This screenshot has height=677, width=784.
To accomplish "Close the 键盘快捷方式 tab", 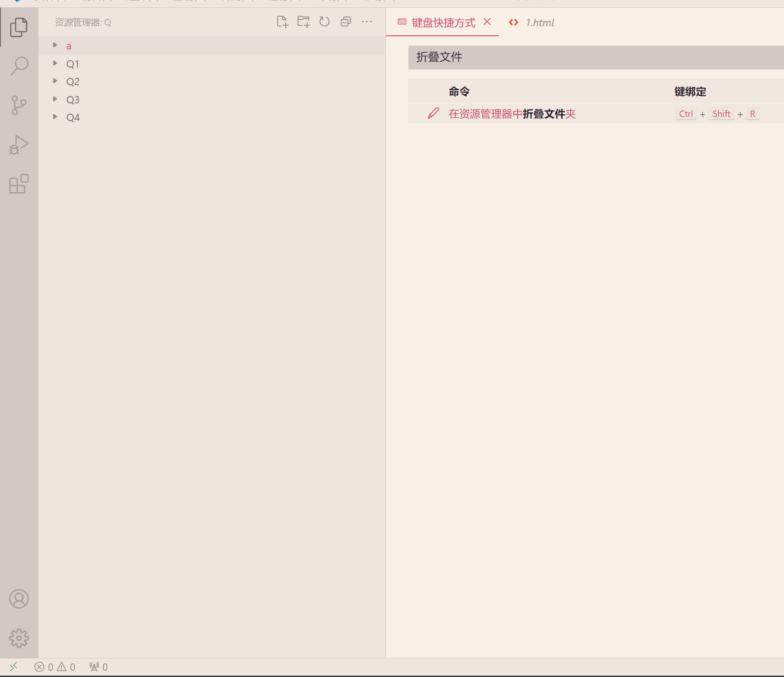I will [487, 21].
